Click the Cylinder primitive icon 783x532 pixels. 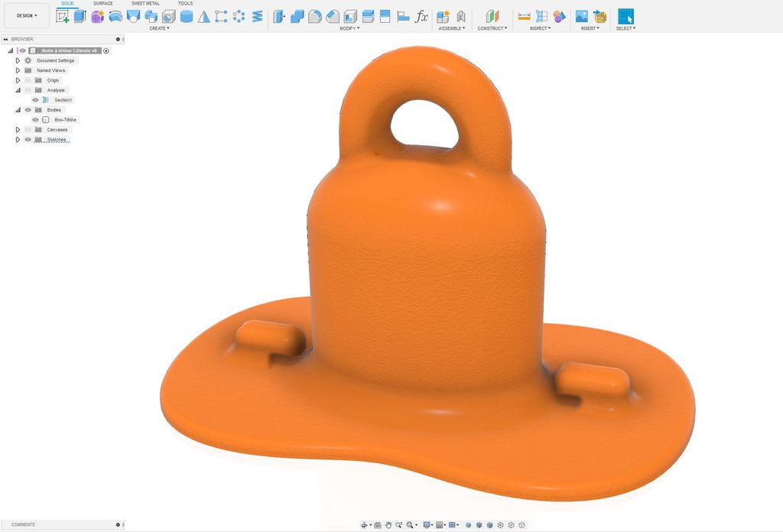click(x=187, y=17)
